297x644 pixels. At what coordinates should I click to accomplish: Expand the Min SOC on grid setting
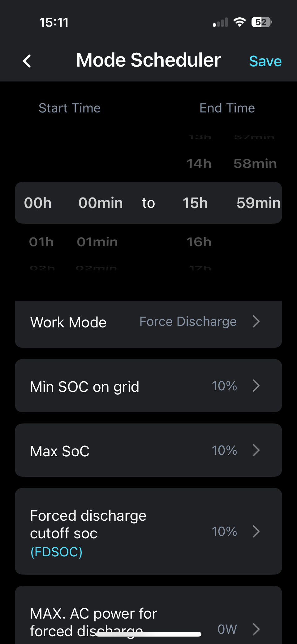[x=256, y=386]
